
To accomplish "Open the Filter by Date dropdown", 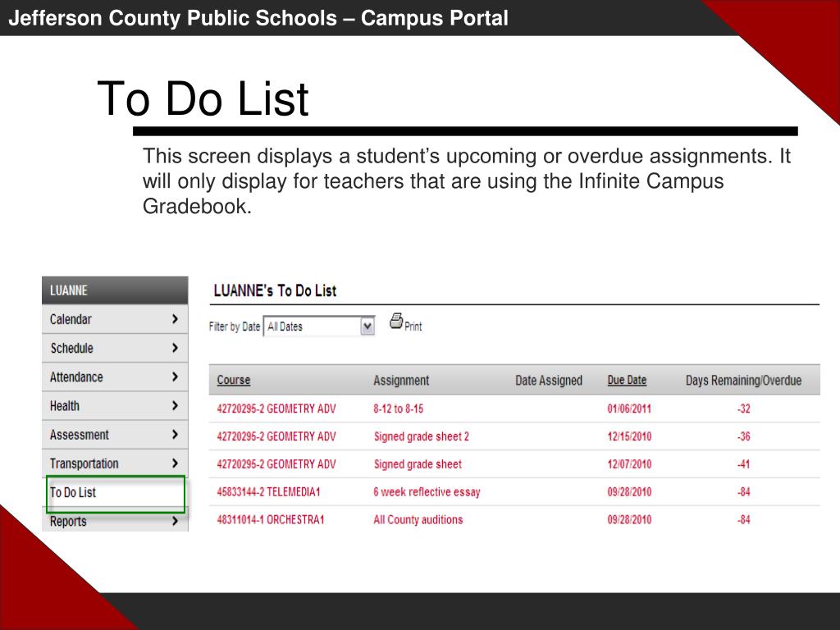I will click(x=319, y=326).
